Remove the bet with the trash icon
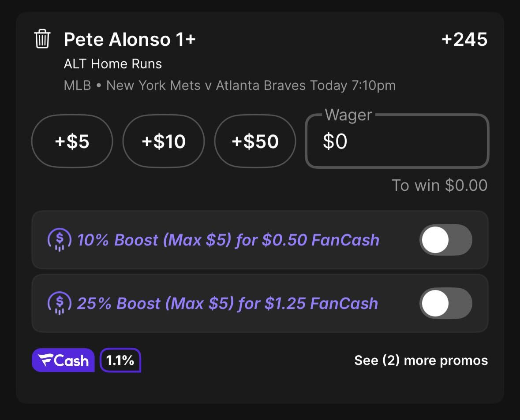The width and height of the screenshot is (520, 420). [x=42, y=39]
